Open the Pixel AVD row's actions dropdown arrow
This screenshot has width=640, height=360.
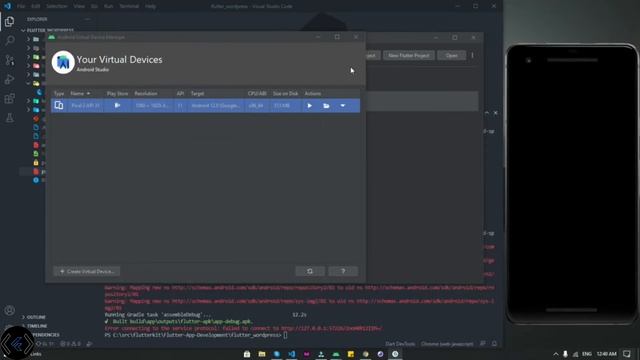(x=343, y=106)
